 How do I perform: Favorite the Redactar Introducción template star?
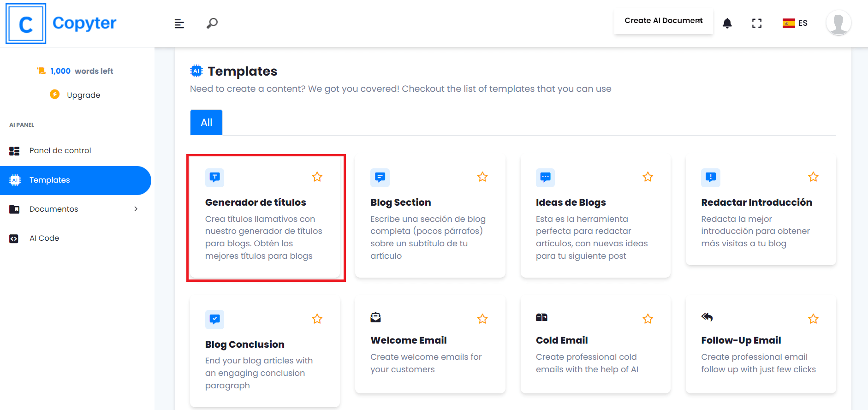[813, 177]
